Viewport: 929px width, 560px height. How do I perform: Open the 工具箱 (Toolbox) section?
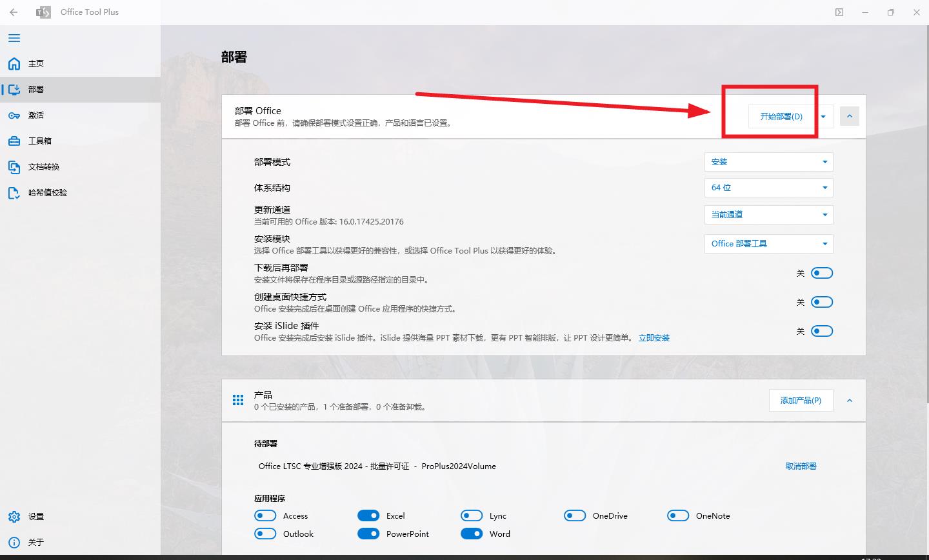[36, 141]
